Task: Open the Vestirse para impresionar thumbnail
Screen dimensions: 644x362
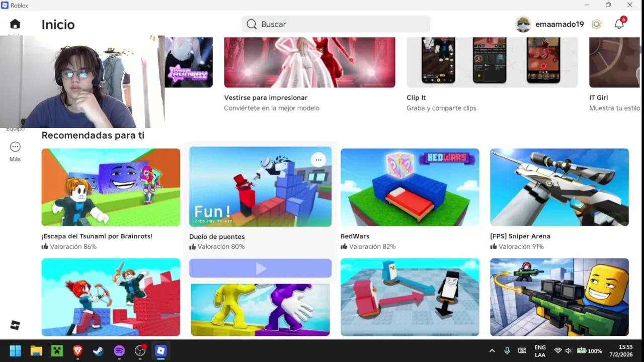Action: pyautogui.click(x=309, y=62)
